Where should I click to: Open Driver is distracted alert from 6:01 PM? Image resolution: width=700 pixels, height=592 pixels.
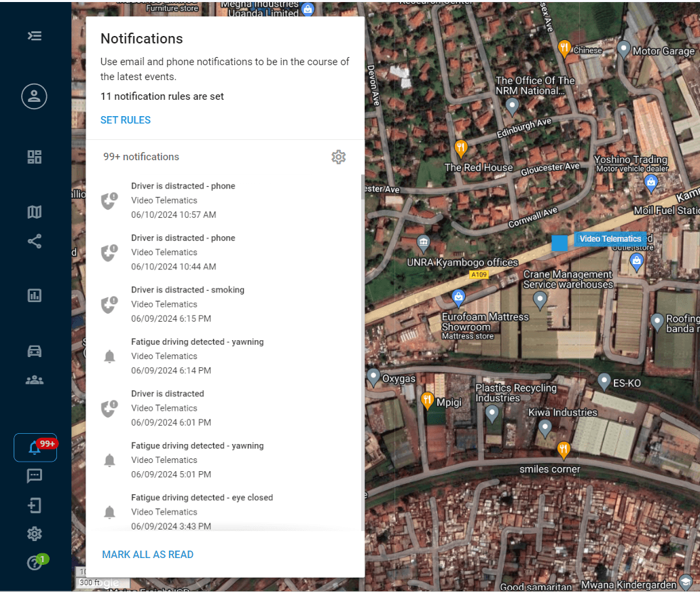pos(223,408)
